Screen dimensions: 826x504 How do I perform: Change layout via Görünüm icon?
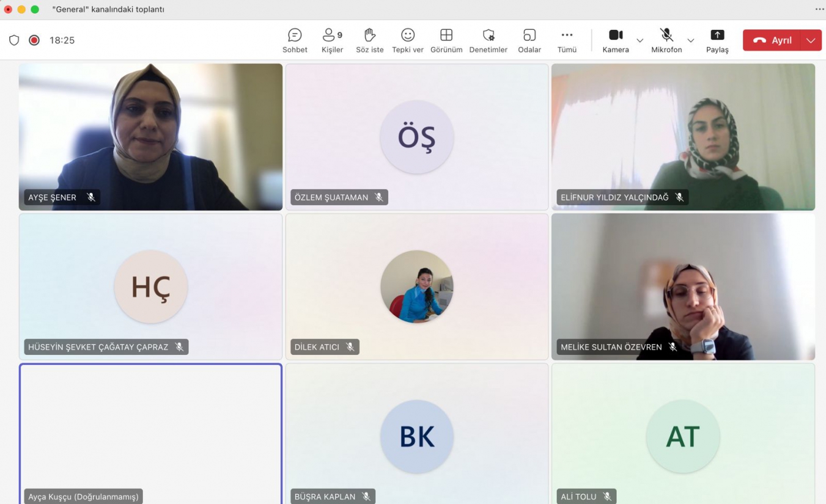coord(446,40)
